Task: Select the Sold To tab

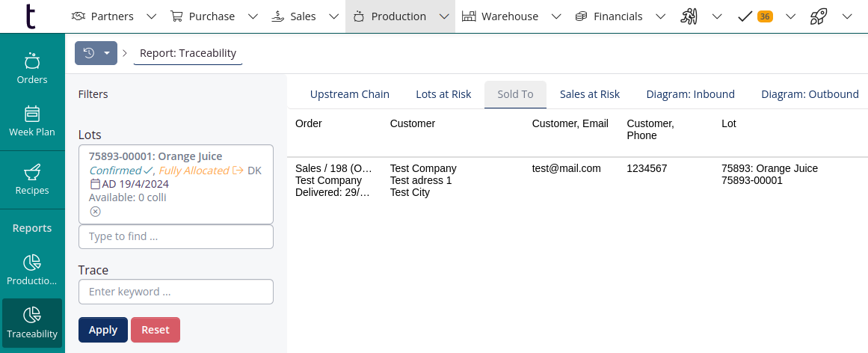Action: tap(515, 94)
